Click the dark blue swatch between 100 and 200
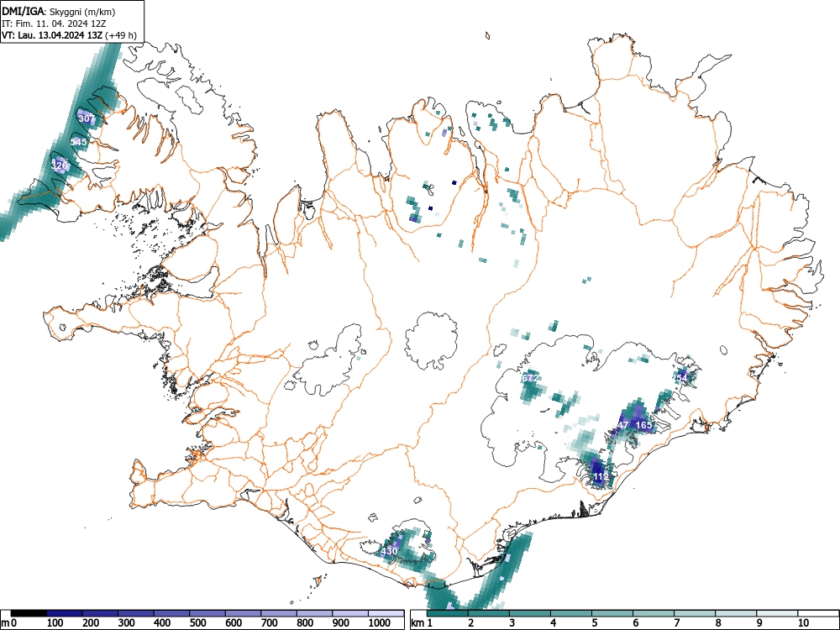 (65, 613)
